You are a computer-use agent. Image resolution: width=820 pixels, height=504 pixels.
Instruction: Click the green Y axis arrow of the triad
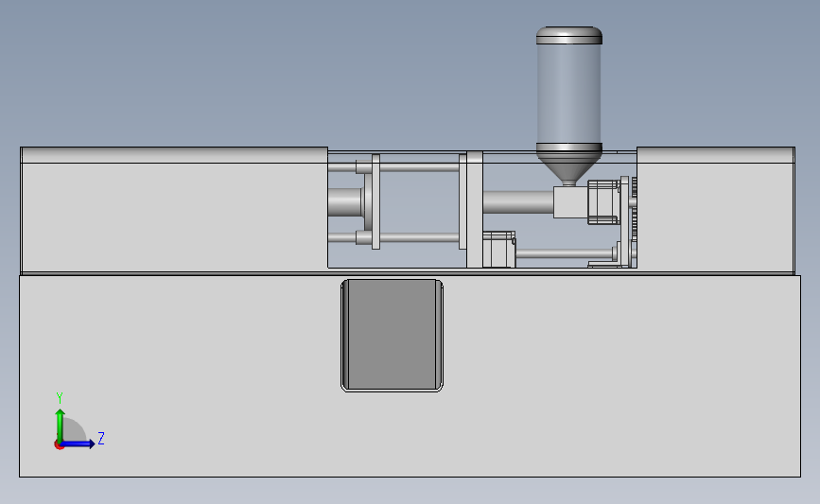pyautogui.click(x=61, y=425)
